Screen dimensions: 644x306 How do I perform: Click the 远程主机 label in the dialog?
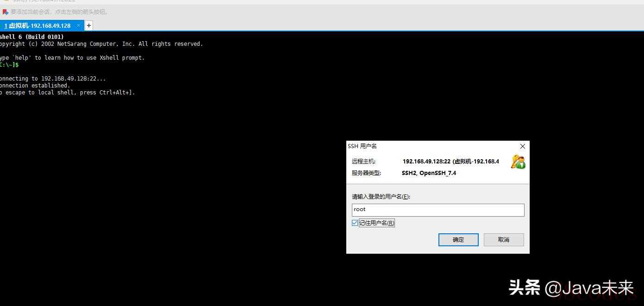[364, 162]
